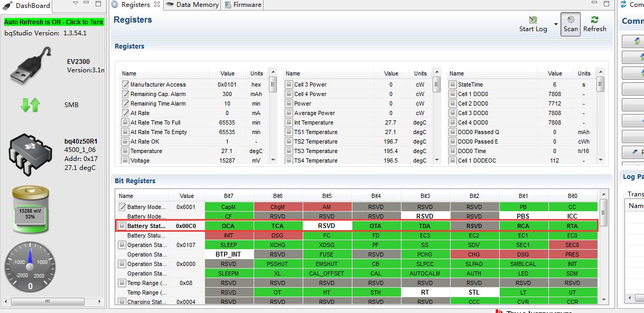Click the current gauge dial
The image size is (644, 313).
pos(30,266)
